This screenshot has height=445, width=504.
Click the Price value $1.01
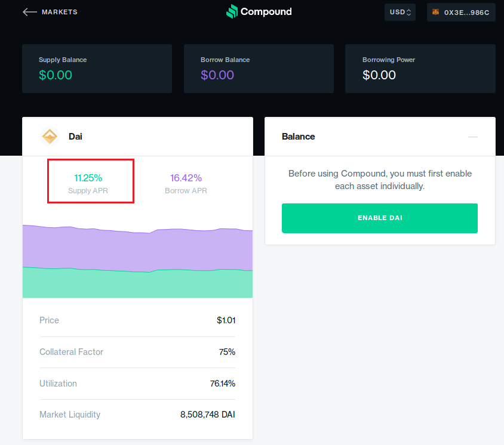pos(226,320)
